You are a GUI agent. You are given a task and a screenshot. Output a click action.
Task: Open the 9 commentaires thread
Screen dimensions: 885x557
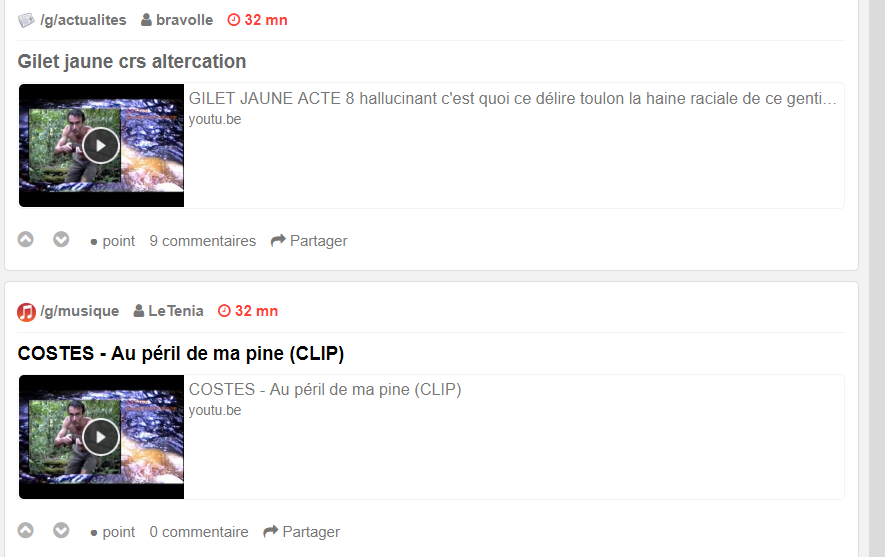click(203, 241)
